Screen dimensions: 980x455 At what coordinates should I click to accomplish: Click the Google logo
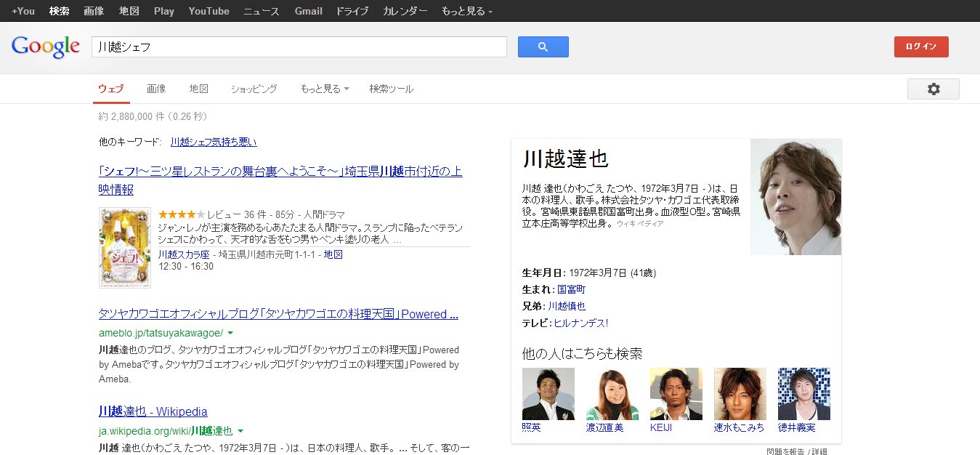(45, 47)
